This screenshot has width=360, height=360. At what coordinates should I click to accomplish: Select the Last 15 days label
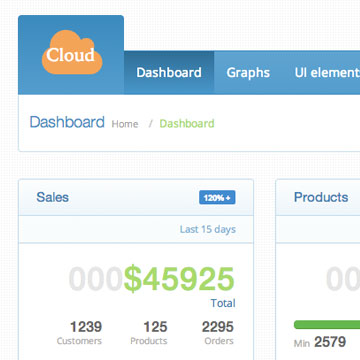click(x=208, y=229)
